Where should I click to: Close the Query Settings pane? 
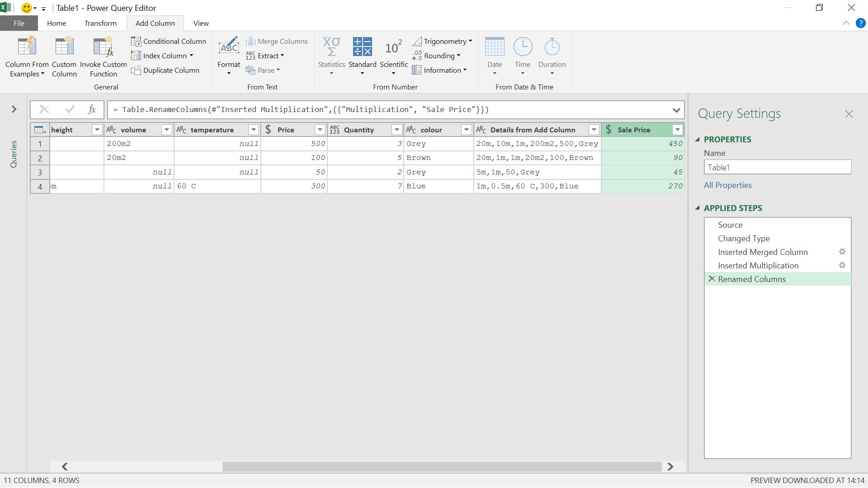click(x=849, y=114)
